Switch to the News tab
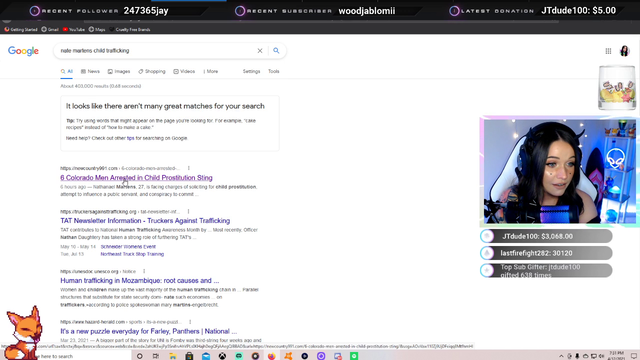Viewport: 640px width, 360px height. pyautogui.click(x=90, y=71)
